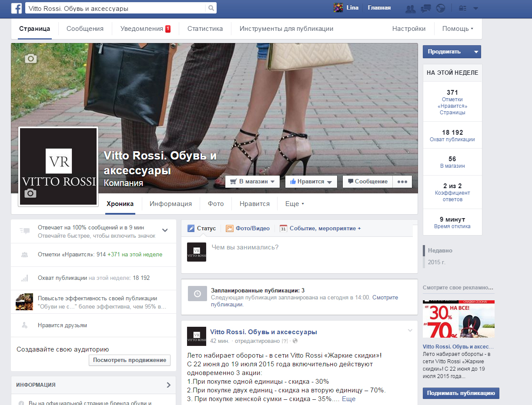The height and width of the screenshot is (405, 532).
Task: Click the sale ad thumbnail image
Action: point(458,319)
